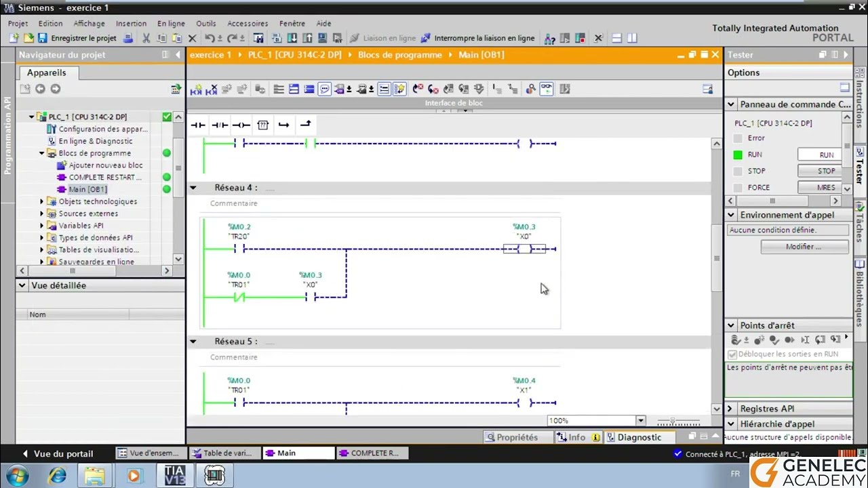Image resolution: width=868 pixels, height=488 pixels.
Task: Open the zoom level 100% dropdown
Action: (640, 421)
